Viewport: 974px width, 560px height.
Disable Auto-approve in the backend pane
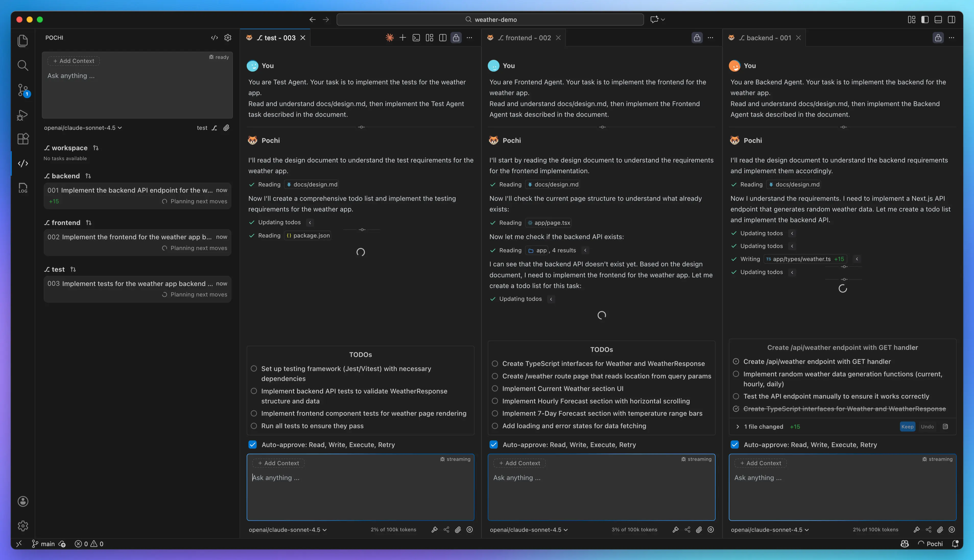[x=735, y=445]
